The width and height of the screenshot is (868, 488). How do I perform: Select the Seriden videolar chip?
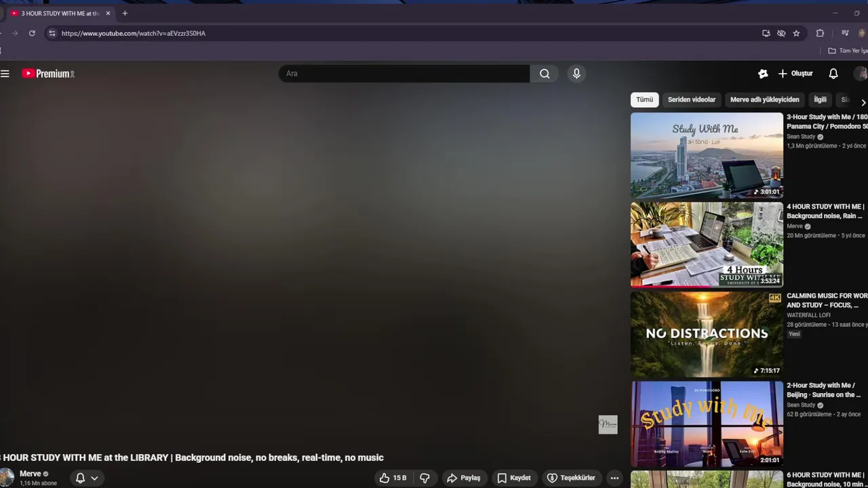(x=691, y=100)
